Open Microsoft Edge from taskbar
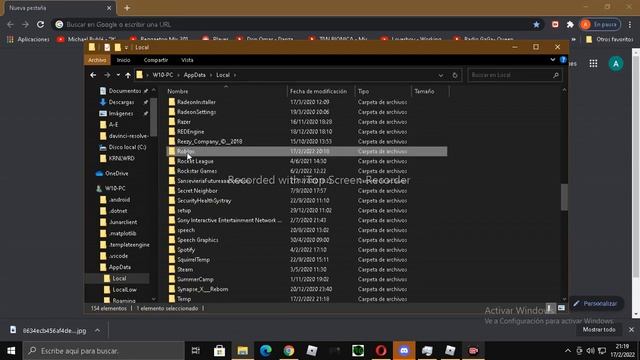 point(266,351)
